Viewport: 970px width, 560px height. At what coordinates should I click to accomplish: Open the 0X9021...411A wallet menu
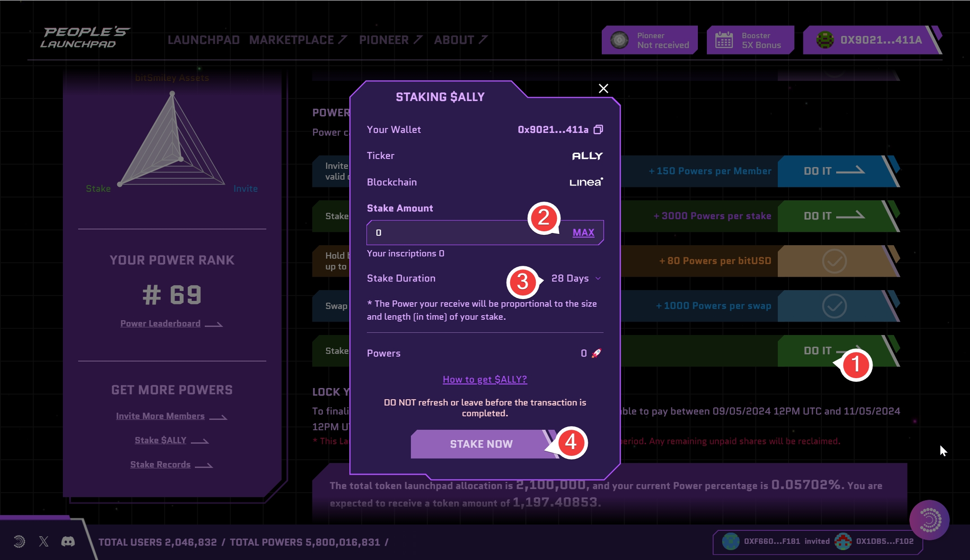pos(881,40)
